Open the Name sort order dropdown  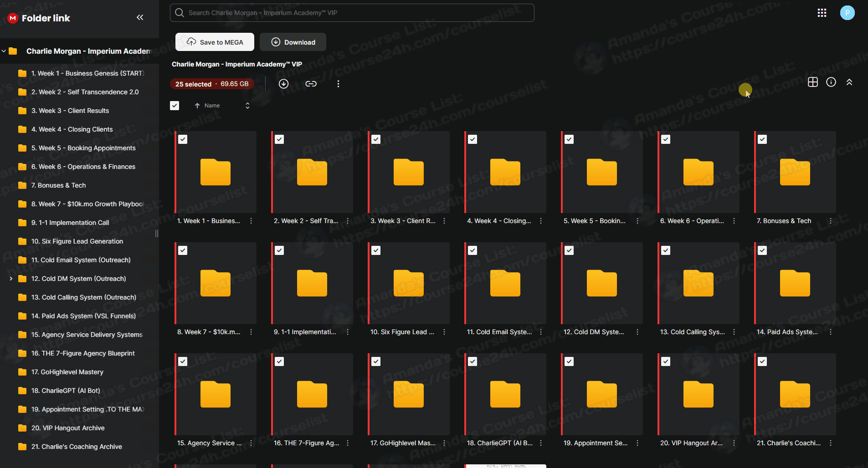pyautogui.click(x=247, y=106)
